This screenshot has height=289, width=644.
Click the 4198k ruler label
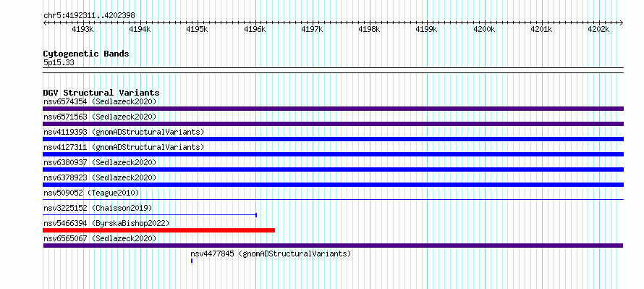369,30
